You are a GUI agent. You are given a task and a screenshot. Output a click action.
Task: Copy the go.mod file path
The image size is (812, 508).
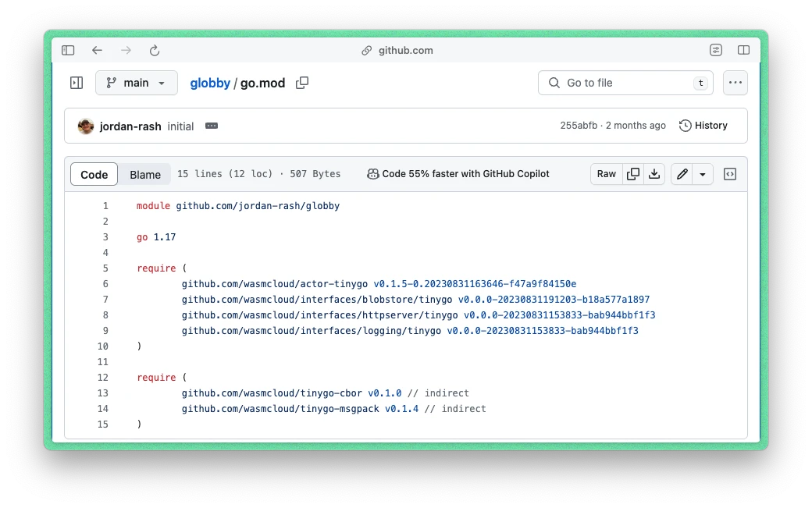pyautogui.click(x=302, y=83)
